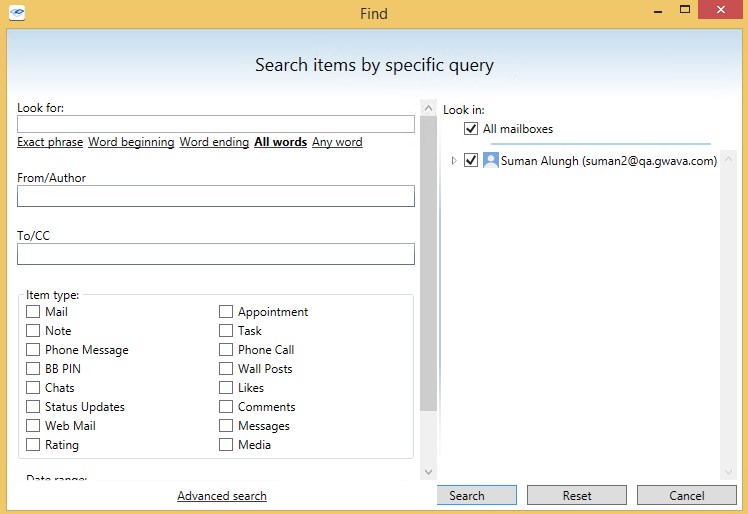Check the Phone Message item type
The width and height of the screenshot is (748, 514).
(x=33, y=350)
